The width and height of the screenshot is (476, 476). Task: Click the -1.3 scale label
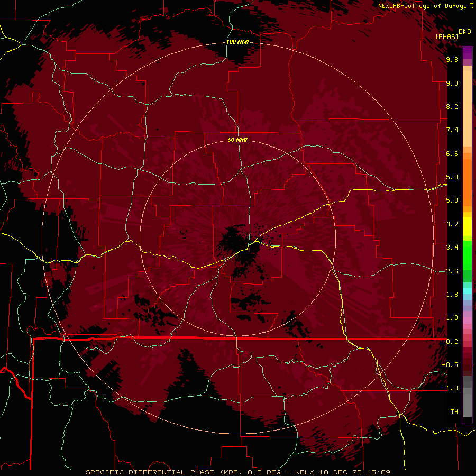pos(450,388)
